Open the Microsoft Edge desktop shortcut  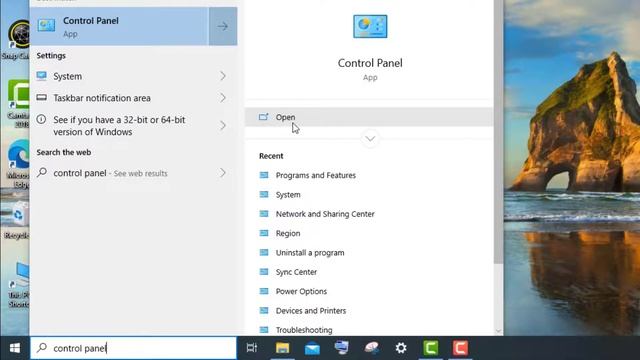[x=18, y=164]
